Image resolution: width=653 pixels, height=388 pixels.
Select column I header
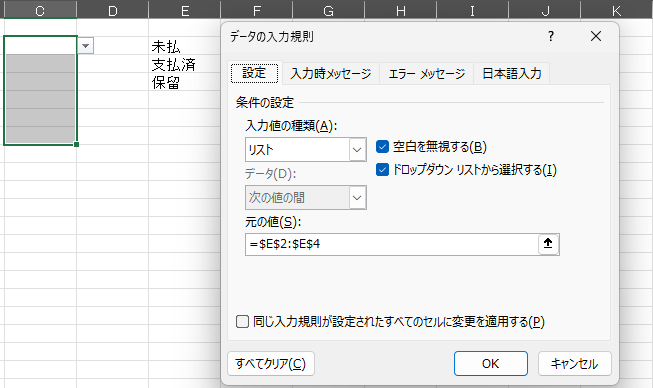coord(473,10)
